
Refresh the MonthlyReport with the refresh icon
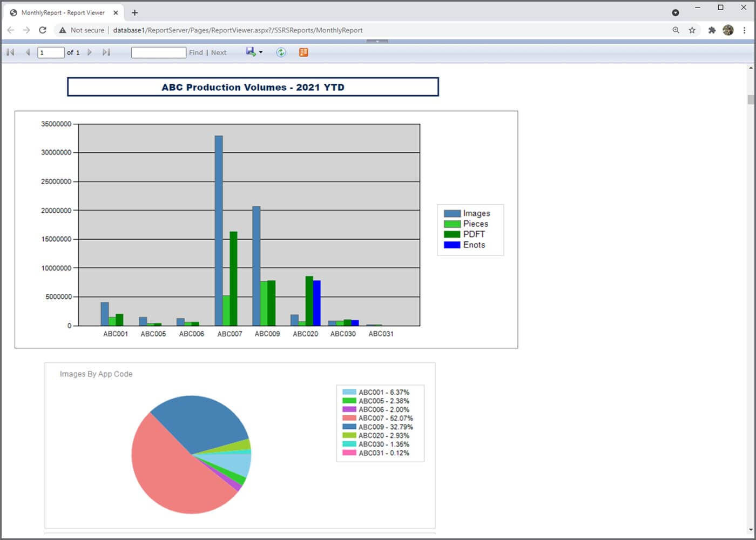[281, 52]
